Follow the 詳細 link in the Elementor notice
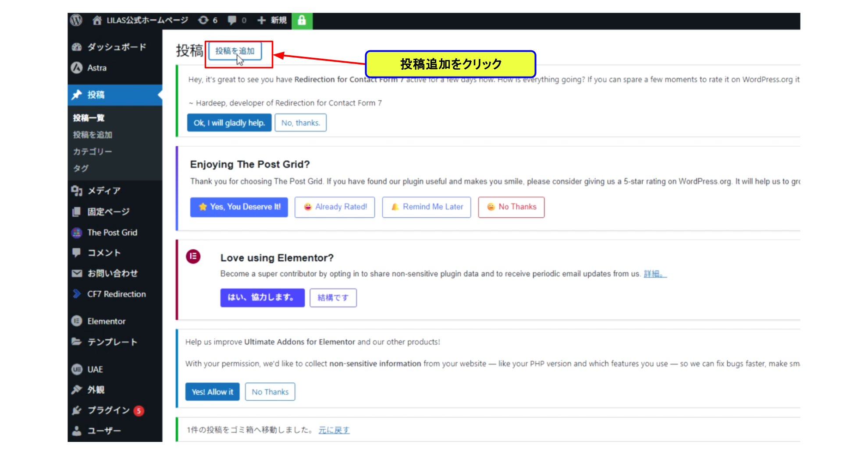 (655, 274)
